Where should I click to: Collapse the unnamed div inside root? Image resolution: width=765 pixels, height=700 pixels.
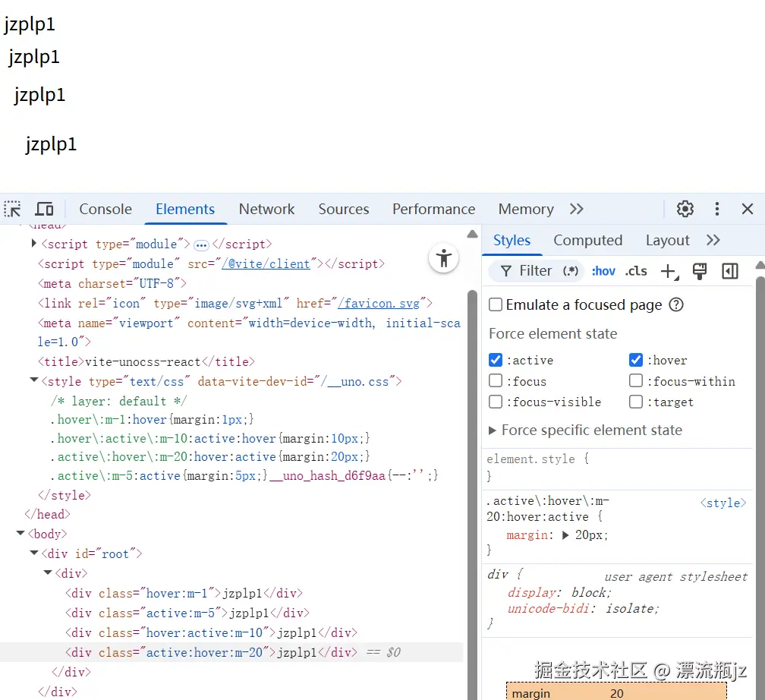coord(47,572)
